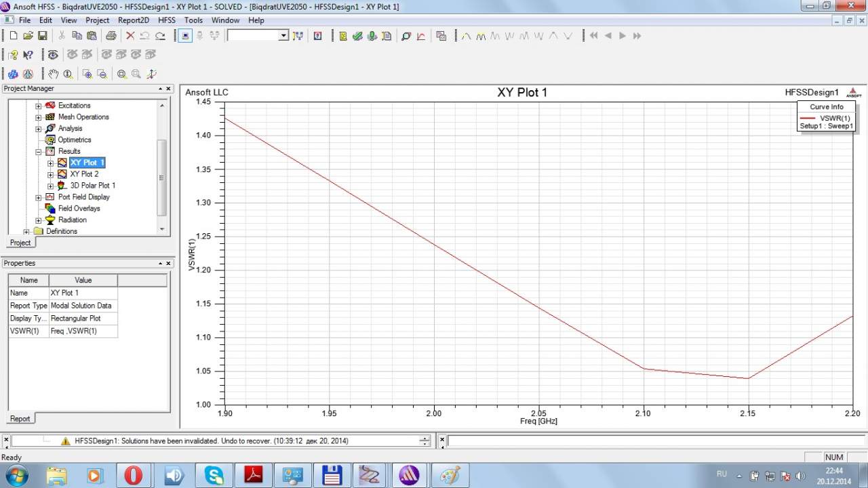Toggle the eye visibility icon in toolbar

pos(52,55)
